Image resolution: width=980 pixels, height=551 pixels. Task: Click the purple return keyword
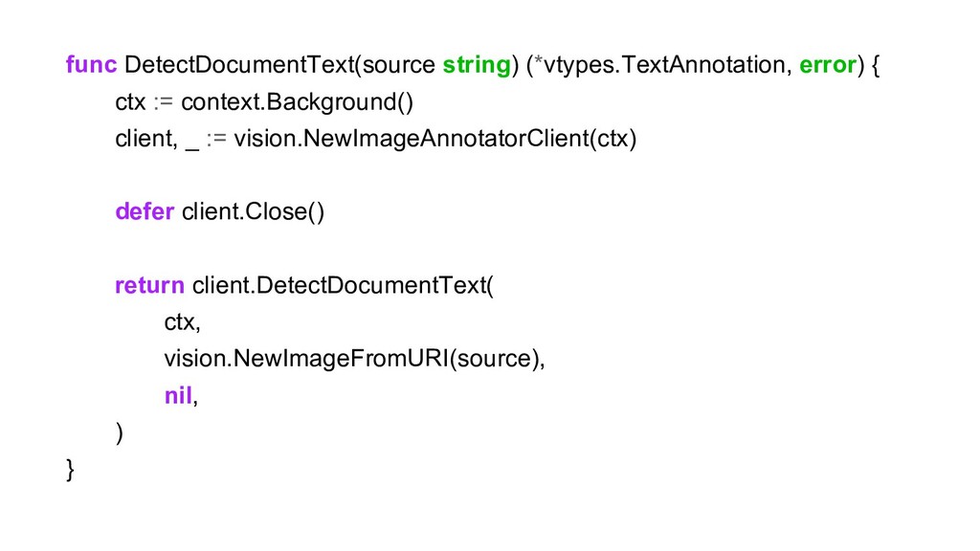(x=150, y=285)
